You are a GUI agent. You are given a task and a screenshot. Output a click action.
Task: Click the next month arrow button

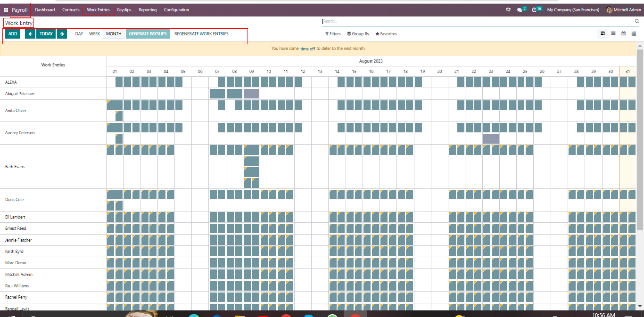[62, 34]
